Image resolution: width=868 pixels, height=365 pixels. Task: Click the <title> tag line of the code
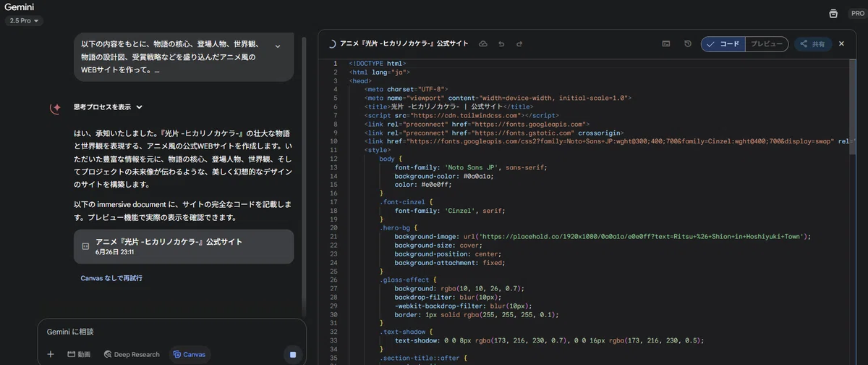[x=448, y=106]
